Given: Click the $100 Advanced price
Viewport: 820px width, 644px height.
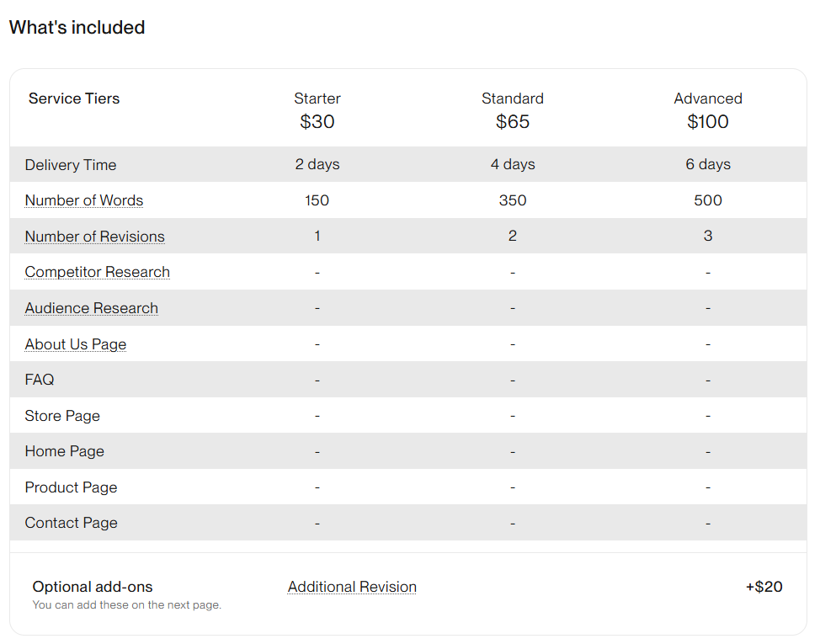Looking at the screenshot, I should (708, 122).
